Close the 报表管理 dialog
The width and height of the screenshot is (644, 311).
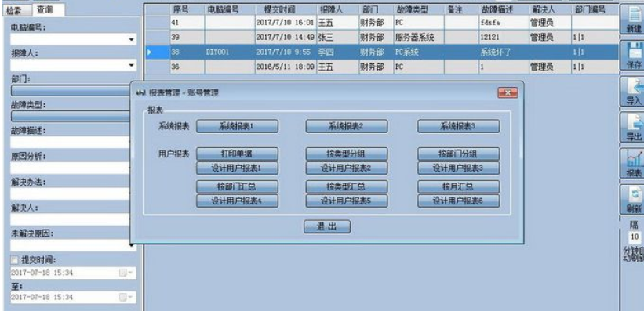coord(508,92)
